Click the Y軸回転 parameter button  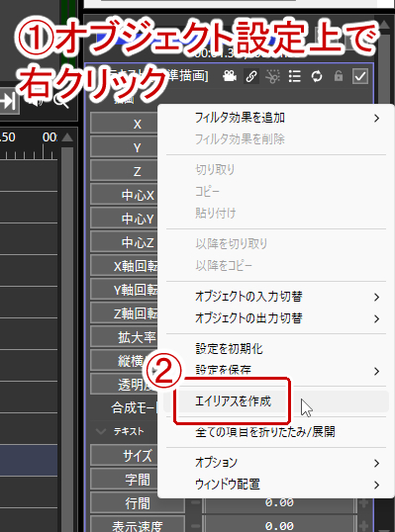point(125,290)
